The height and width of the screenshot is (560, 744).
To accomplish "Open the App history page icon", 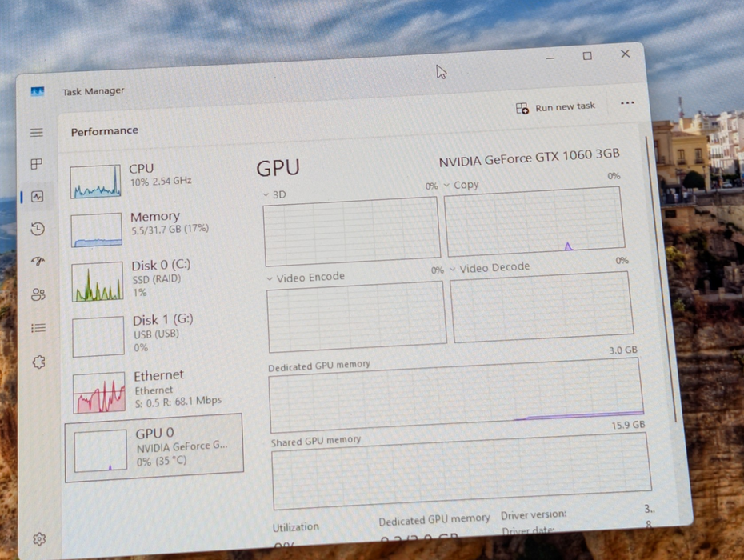I will point(38,230).
